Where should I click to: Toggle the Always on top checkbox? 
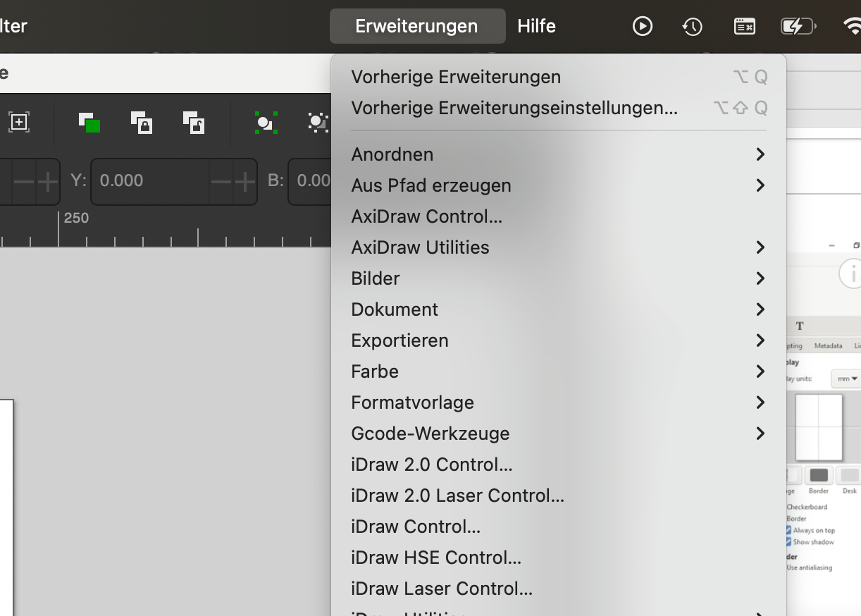coord(788,530)
